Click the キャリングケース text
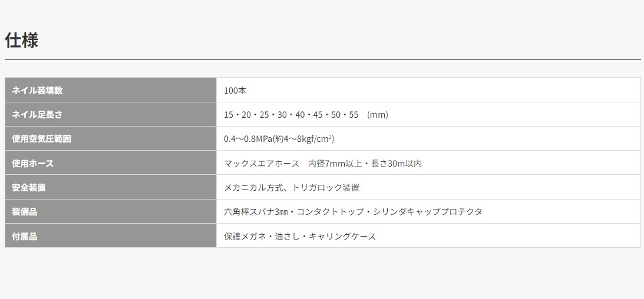The image size is (644, 299). click(342, 236)
